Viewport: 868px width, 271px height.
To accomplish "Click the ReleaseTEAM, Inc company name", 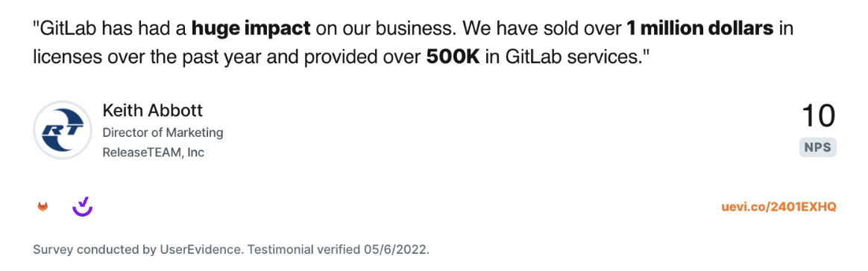I will tap(154, 152).
